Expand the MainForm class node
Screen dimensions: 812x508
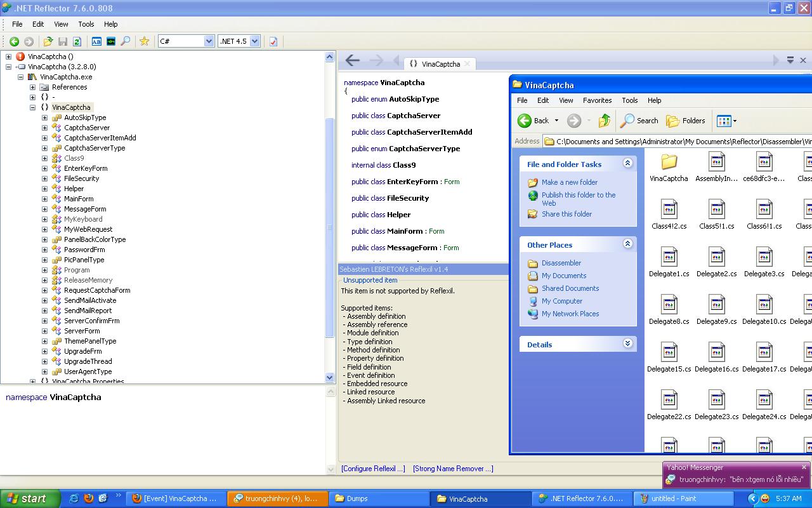pyautogui.click(x=44, y=199)
